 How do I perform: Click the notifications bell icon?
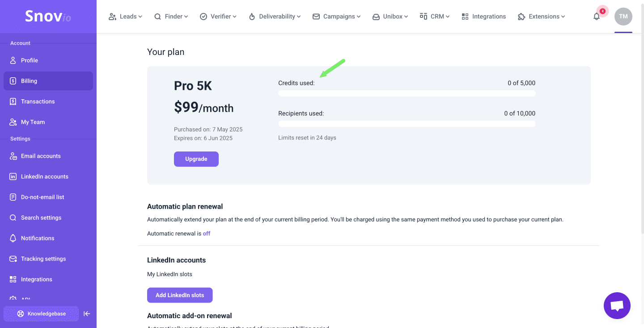[597, 17]
